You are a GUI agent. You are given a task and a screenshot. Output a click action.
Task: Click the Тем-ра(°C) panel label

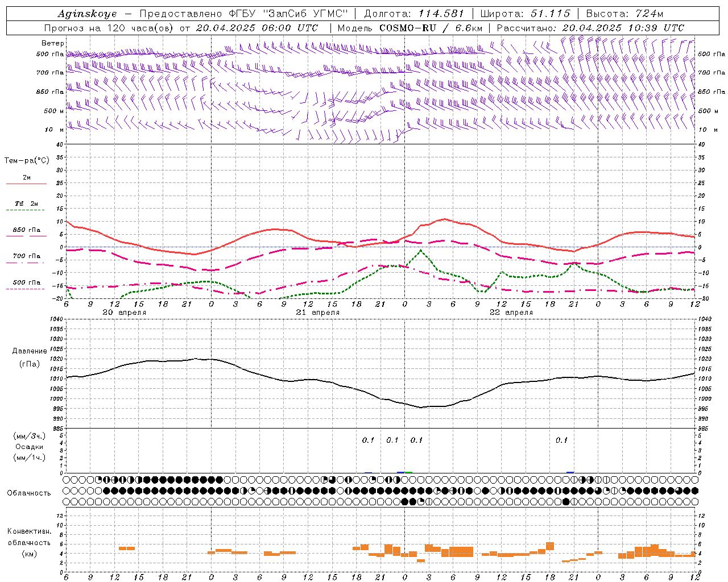coord(27,161)
